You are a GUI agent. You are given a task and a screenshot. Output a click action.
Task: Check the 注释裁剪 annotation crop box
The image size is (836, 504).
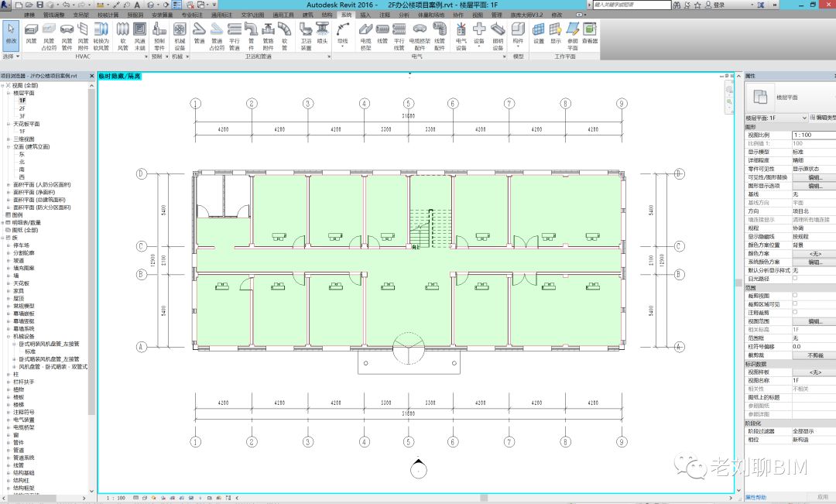point(795,313)
